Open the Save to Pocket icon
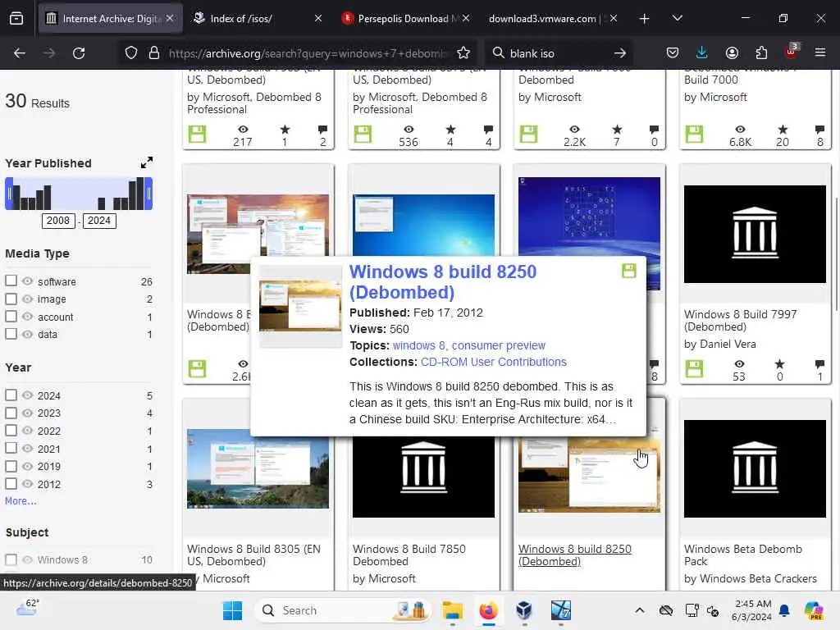 pyautogui.click(x=673, y=53)
